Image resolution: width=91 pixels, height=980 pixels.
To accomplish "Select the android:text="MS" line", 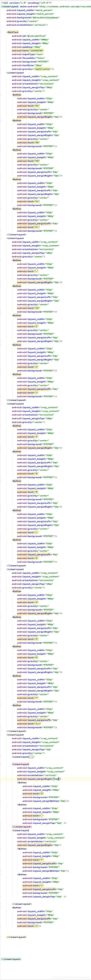I will (28, 161).
